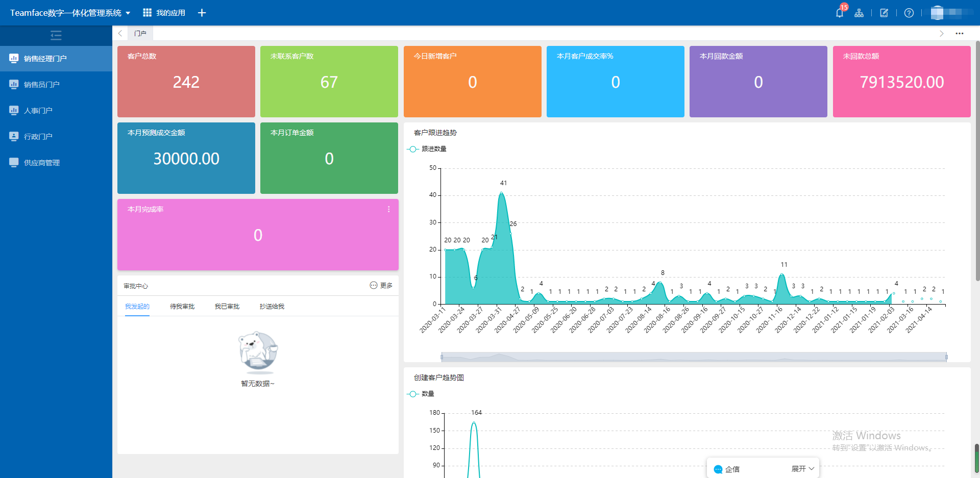The height and width of the screenshot is (478, 980).
Task: Toggle the 数量 legend in 创建客户趋势图
Action: click(421, 394)
